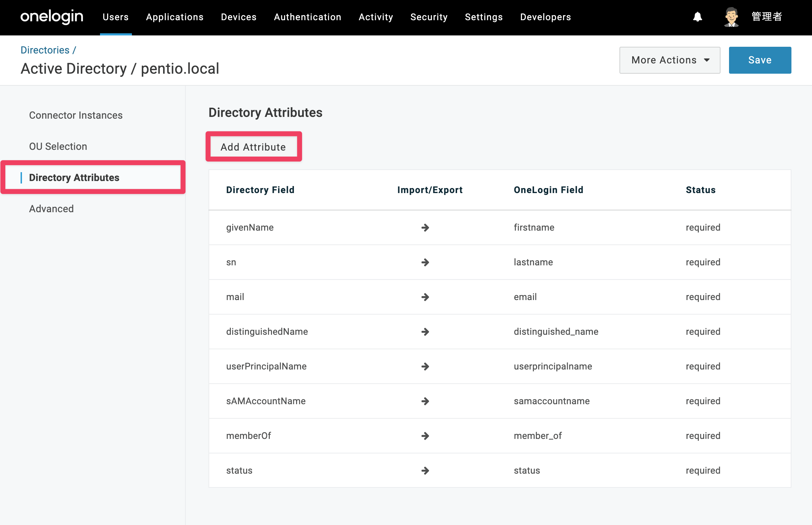Click the firstname OneLogin field
Screen dimensions: 812x525
tap(534, 227)
